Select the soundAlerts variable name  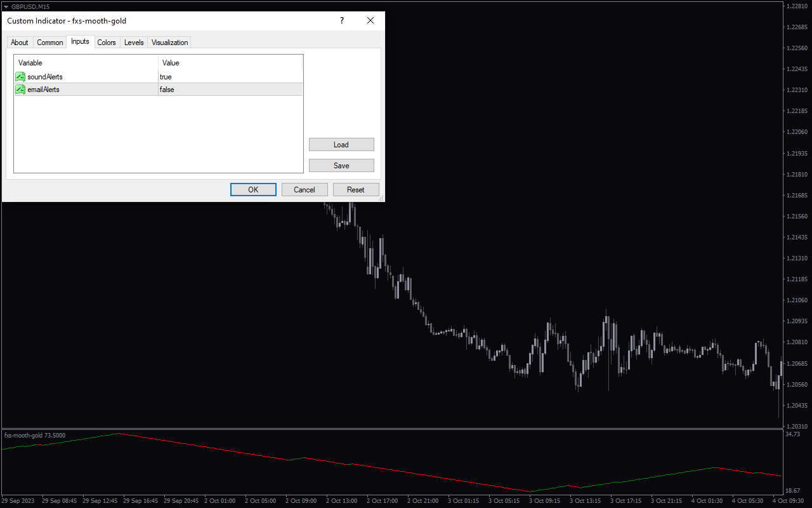point(45,77)
